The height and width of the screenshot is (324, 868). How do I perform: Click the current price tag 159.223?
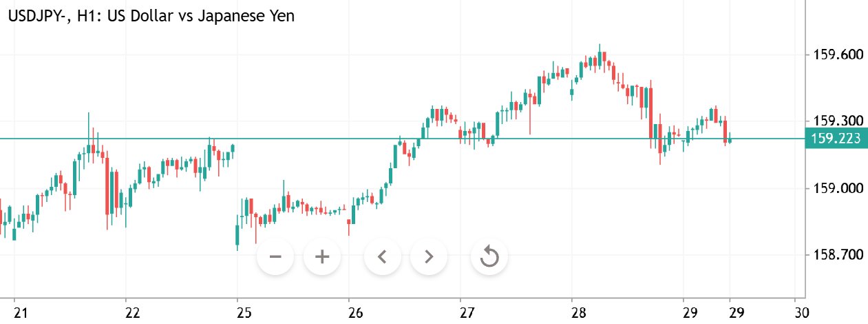pos(836,139)
